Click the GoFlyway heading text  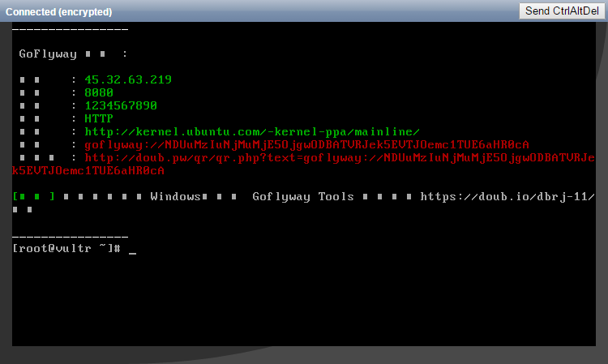pos(48,54)
